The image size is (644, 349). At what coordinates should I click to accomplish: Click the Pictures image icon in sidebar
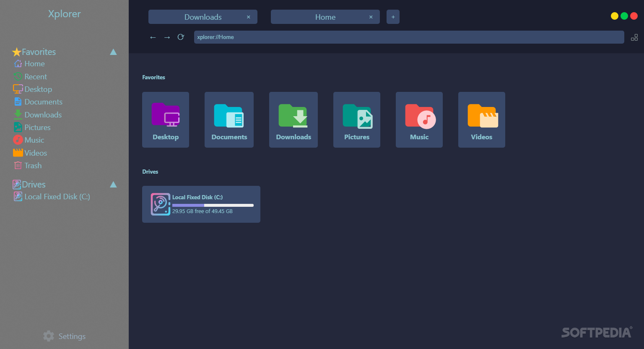18,127
